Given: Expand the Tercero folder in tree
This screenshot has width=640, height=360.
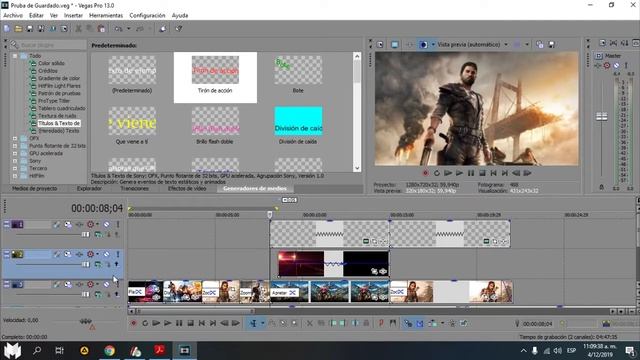Looking at the screenshot, I should [15, 168].
